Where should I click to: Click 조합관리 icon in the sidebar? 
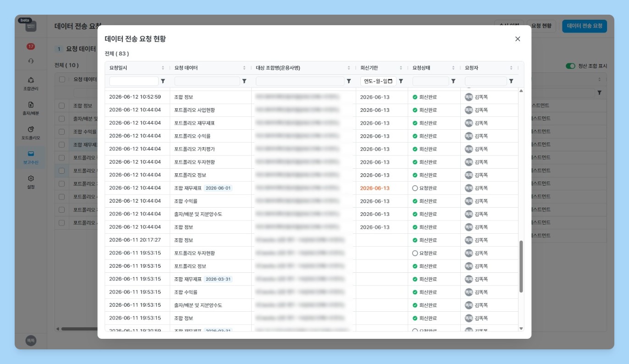point(31,80)
